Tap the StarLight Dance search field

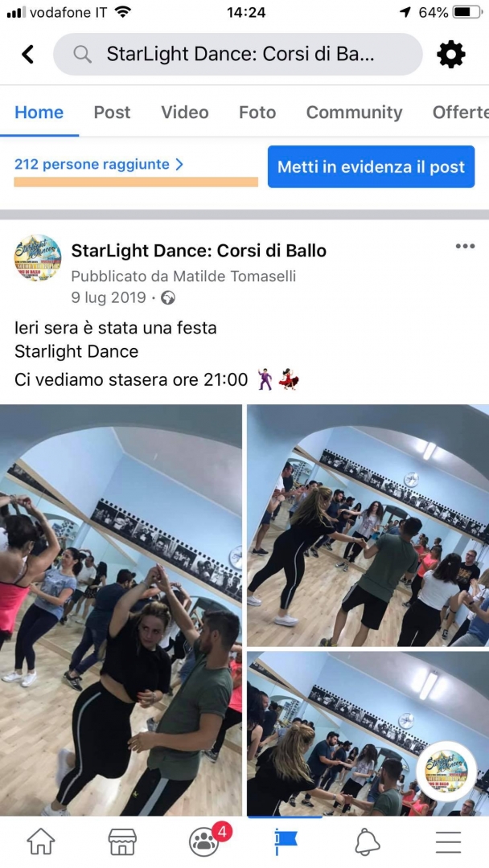(x=238, y=55)
